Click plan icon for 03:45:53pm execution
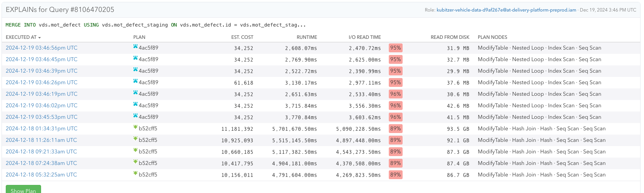The height and width of the screenshot is (193, 644). [x=135, y=116]
